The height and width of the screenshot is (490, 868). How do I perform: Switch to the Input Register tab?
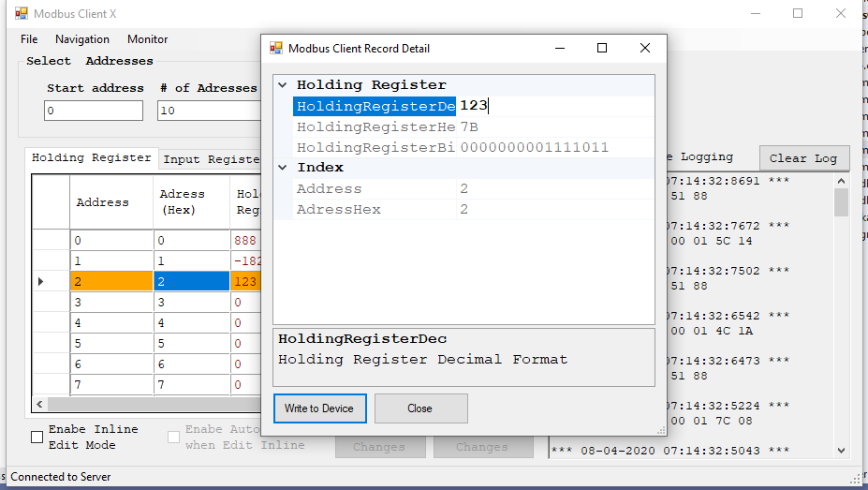211,159
